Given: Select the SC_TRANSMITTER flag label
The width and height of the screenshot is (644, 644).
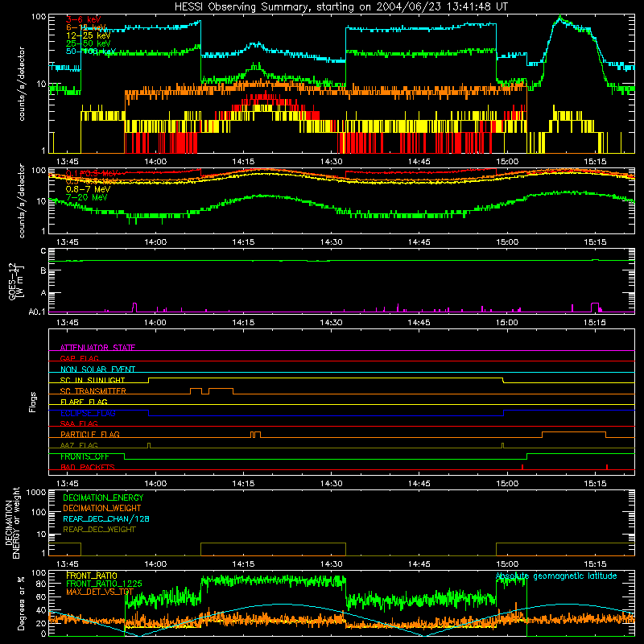Looking at the screenshot, I should click(93, 391).
